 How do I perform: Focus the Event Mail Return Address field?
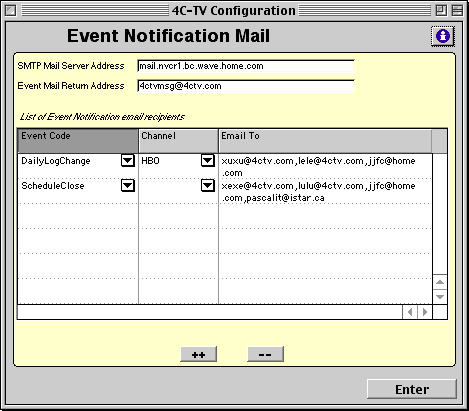tap(246, 86)
